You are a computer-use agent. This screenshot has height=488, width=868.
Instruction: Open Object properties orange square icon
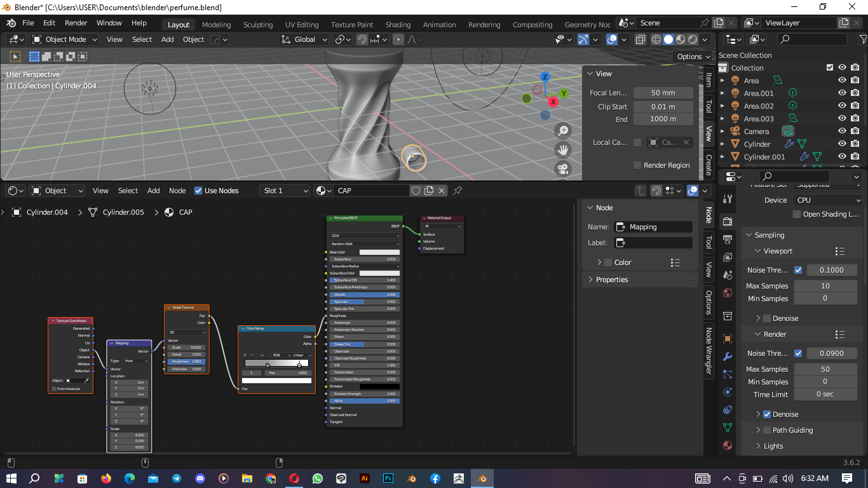pyautogui.click(x=728, y=339)
